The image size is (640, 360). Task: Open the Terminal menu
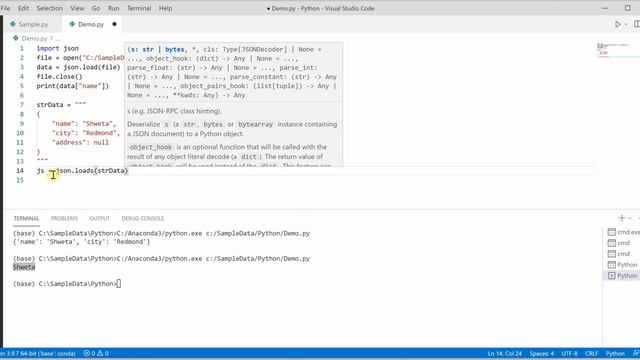(139, 8)
